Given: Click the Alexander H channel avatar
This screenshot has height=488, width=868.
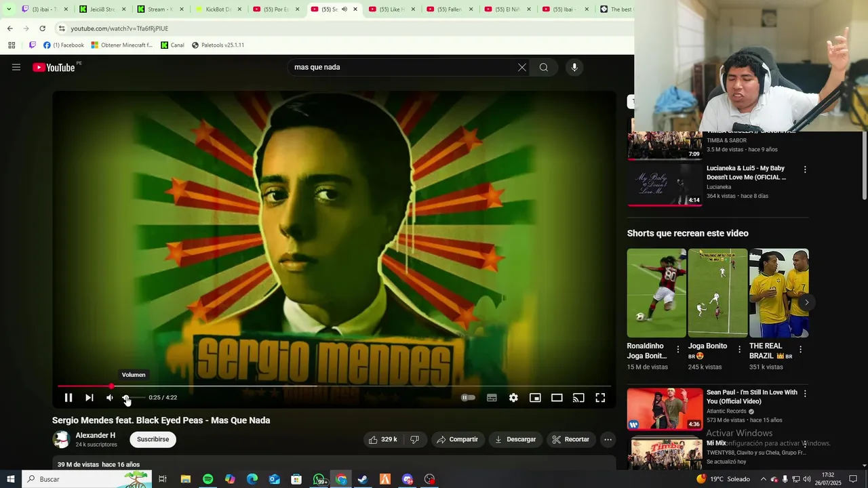Looking at the screenshot, I should click(x=61, y=439).
